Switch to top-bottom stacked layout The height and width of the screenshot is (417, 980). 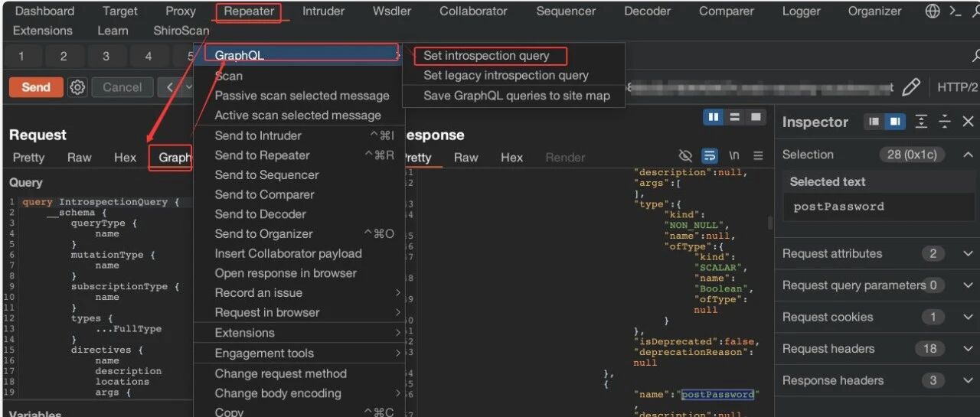735,117
